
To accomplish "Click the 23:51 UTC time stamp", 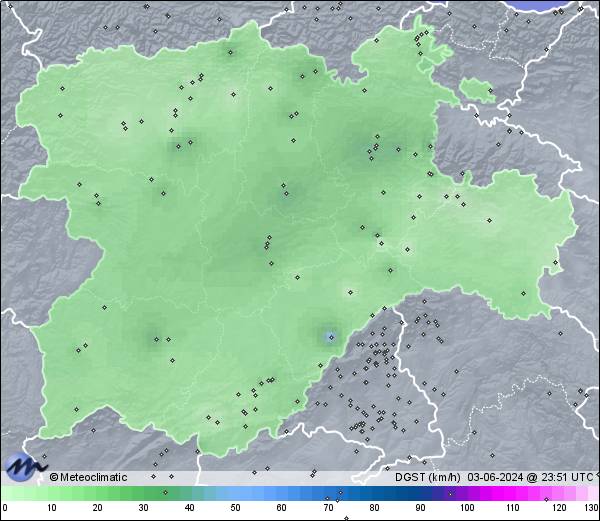I will [566, 477].
